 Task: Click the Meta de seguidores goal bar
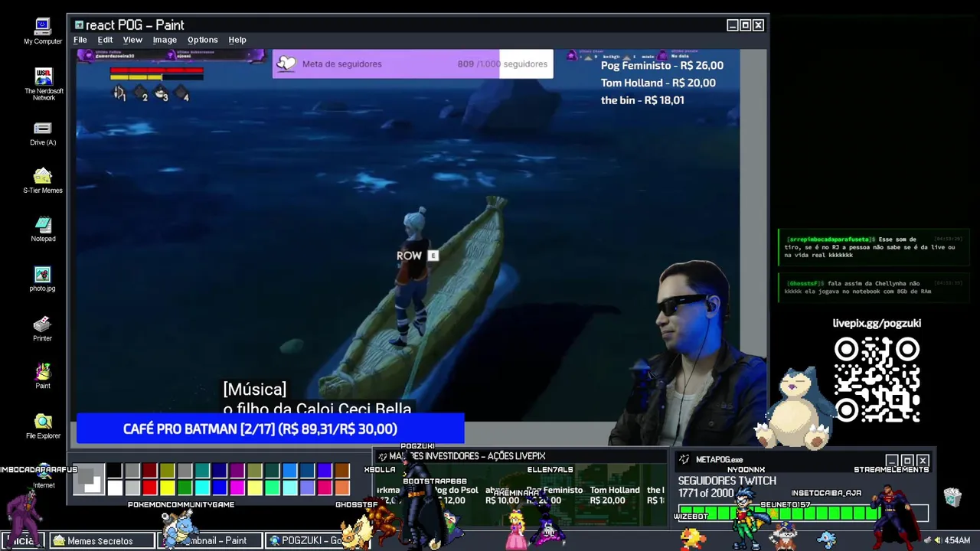pyautogui.click(x=413, y=64)
